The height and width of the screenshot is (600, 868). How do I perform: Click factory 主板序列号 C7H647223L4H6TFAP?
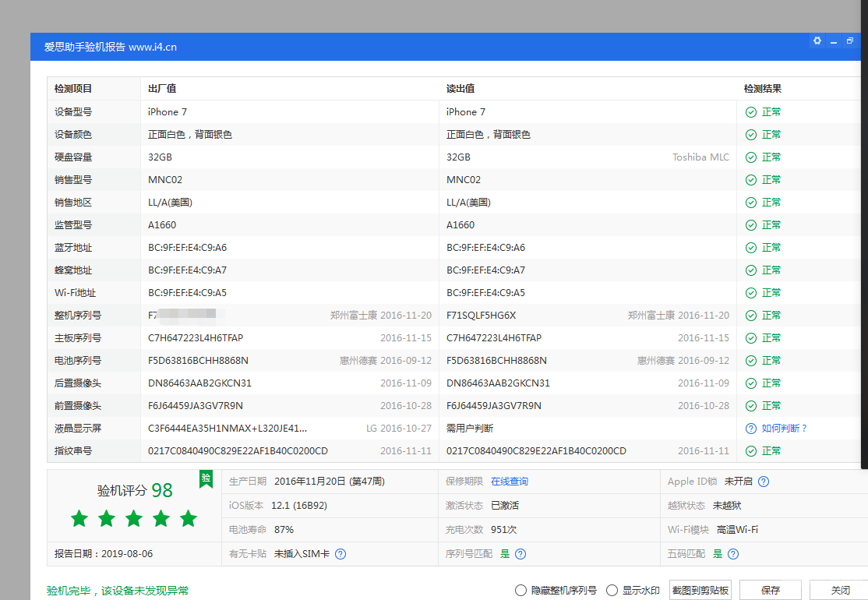196,338
